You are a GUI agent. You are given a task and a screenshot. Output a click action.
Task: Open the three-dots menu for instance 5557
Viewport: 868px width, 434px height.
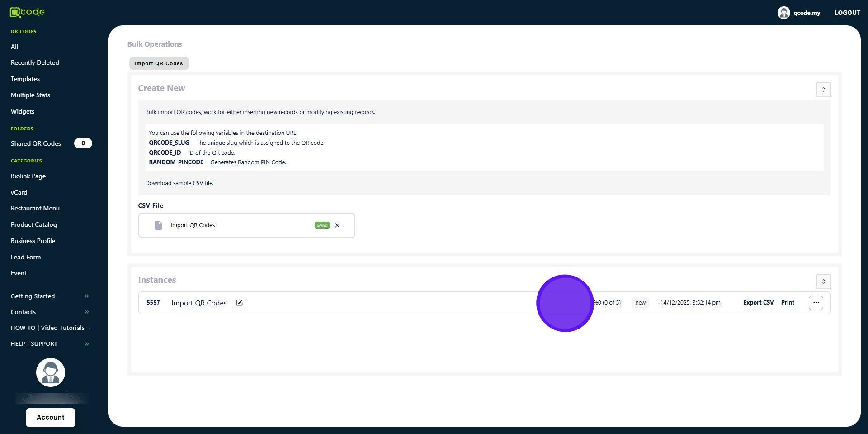coord(816,303)
